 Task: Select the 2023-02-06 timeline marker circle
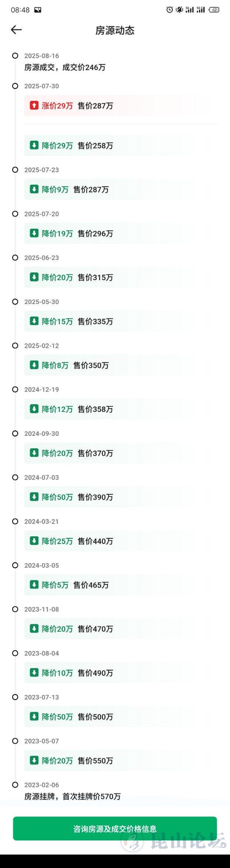pyautogui.click(x=15, y=785)
